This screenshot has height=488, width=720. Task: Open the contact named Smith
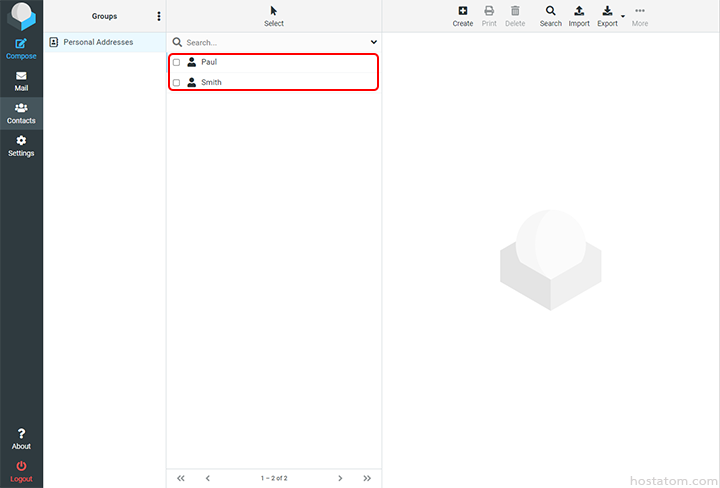(212, 83)
